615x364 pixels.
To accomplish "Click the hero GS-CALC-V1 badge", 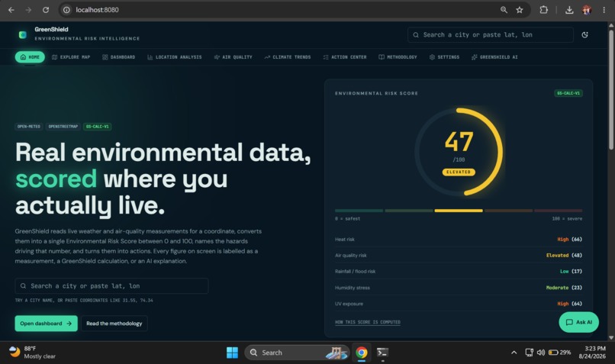I will coord(97,127).
